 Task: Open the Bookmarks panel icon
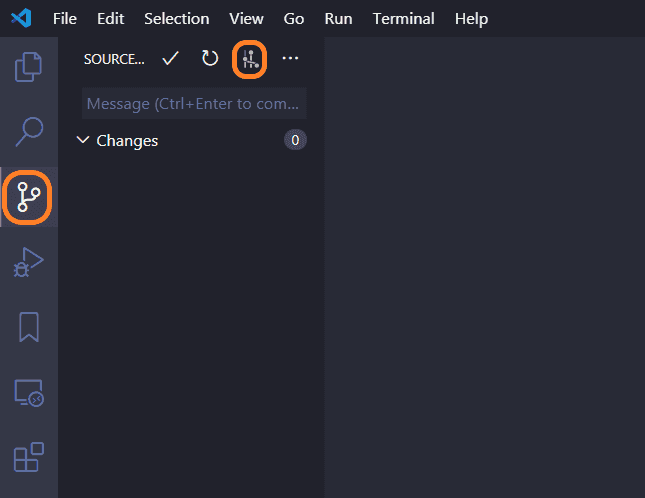28,327
